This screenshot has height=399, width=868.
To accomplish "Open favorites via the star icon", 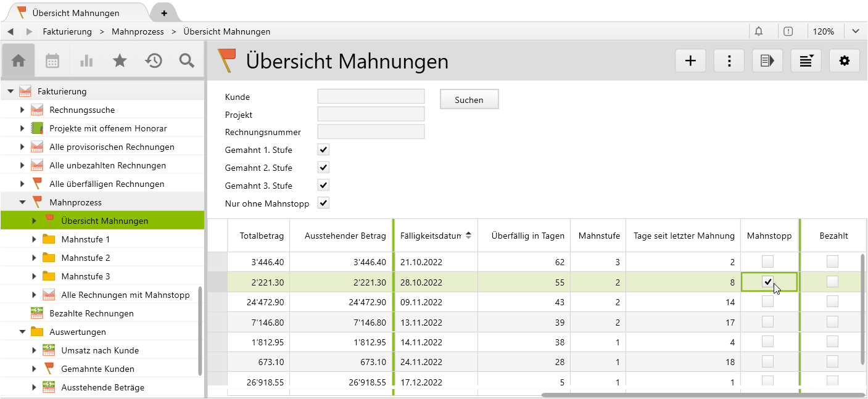I will point(119,60).
